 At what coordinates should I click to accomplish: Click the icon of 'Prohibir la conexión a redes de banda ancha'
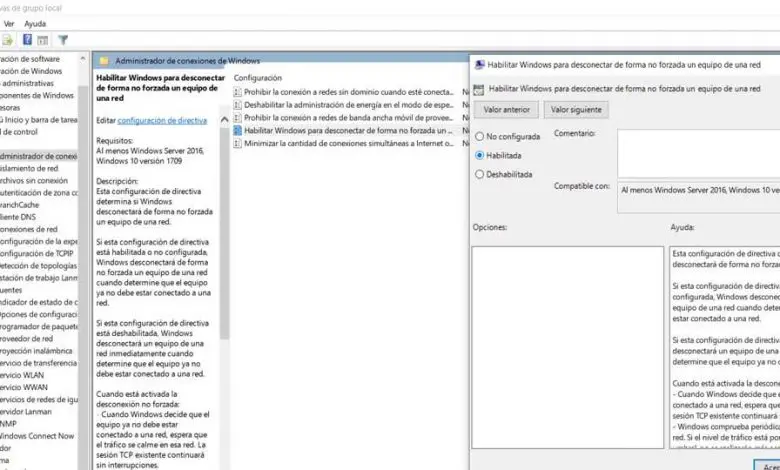pos(237,118)
